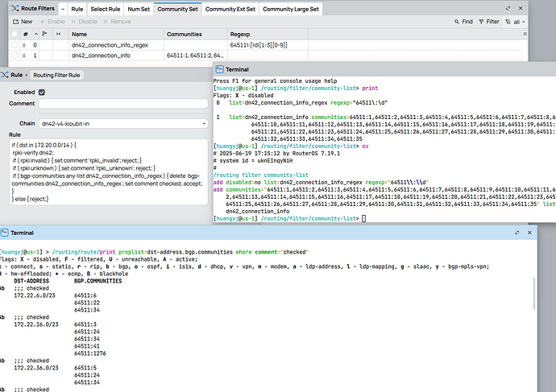The width and height of the screenshot is (556, 392).
Task: Switch to the Select Rule tab
Action: point(106,9)
